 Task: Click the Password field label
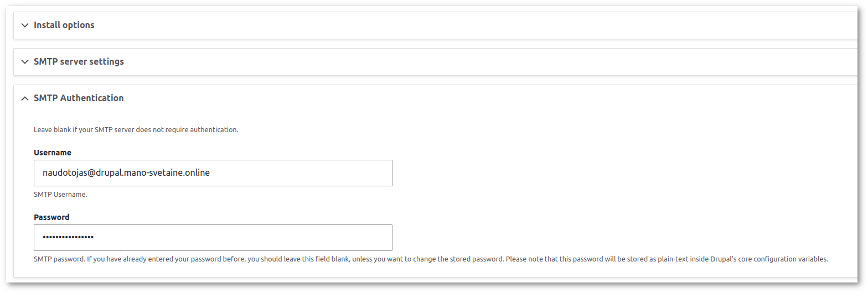point(51,217)
